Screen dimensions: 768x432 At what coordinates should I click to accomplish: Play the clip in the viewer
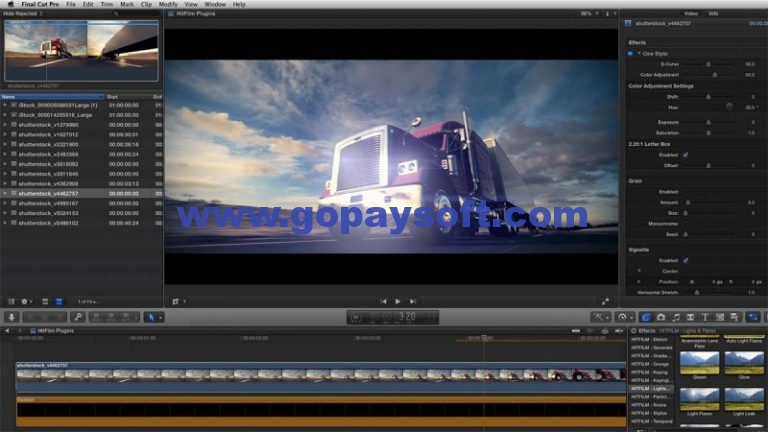tap(398, 302)
